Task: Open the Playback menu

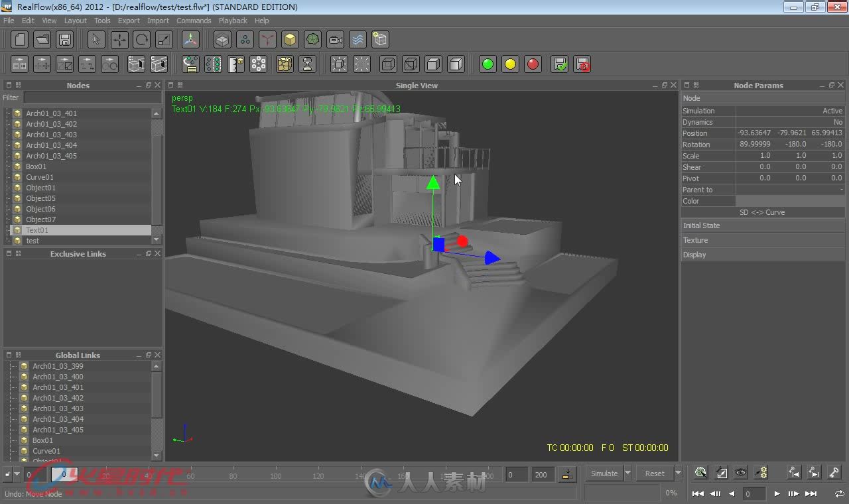Action: [233, 21]
